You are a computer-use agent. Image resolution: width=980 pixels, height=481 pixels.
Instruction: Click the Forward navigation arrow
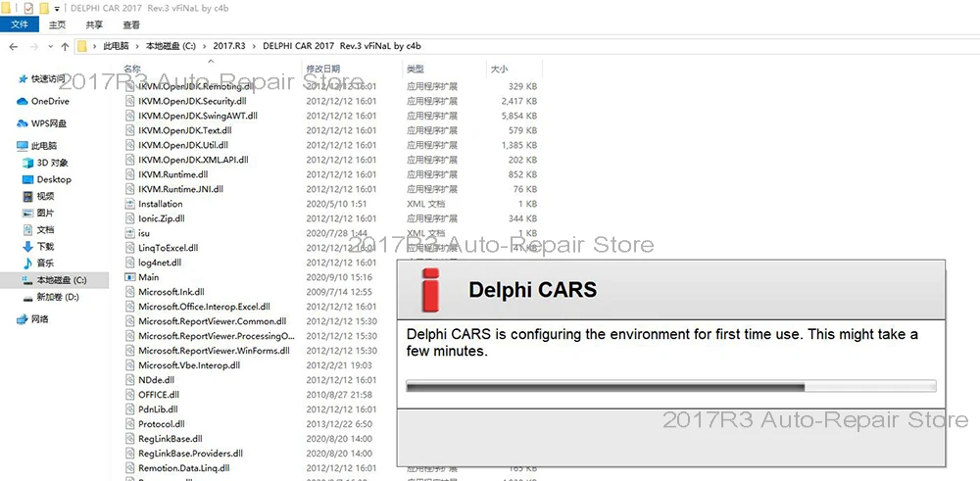coord(33,46)
